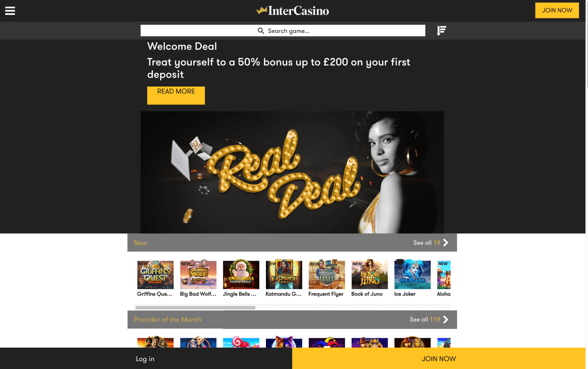Viewport: 588px width, 369px height.
Task: Launch Book of Juno game
Action: [x=370, y=275]
